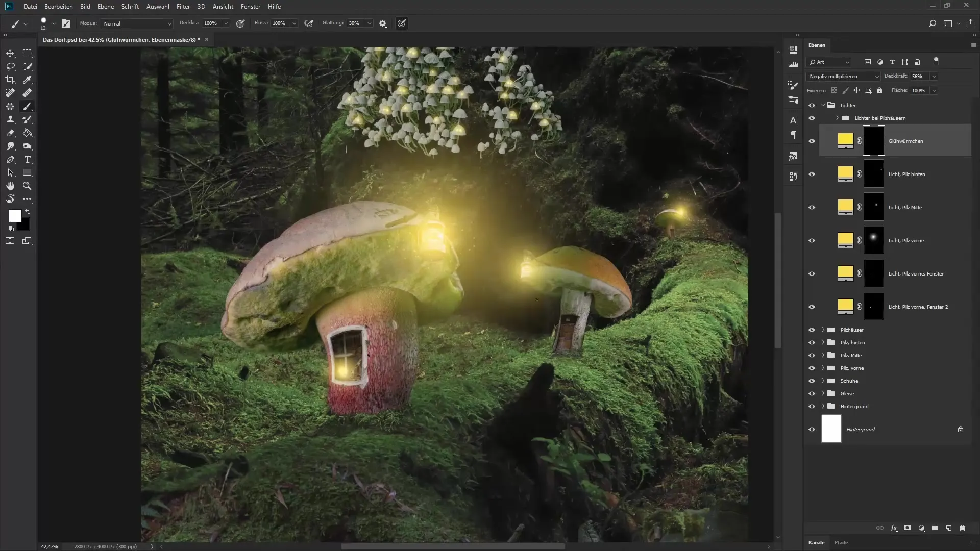The width and height of the screenshot is (980, 551).
Task: Switch to the Pfade tab
Action: [x=841, y=543]
